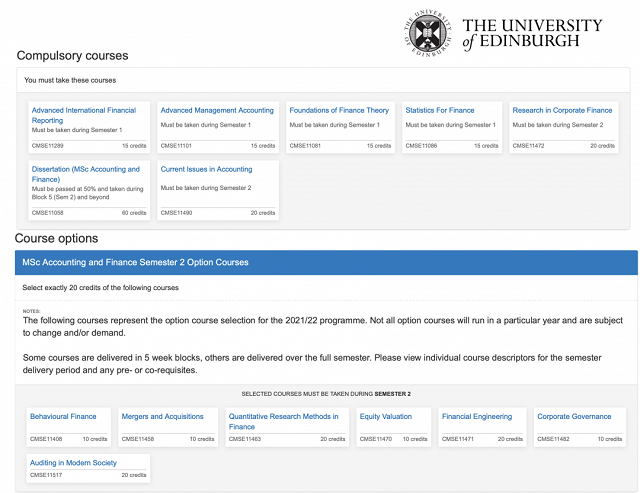Open Corporate Governance option course
The image size is (640, 493).
coord(574,416)
